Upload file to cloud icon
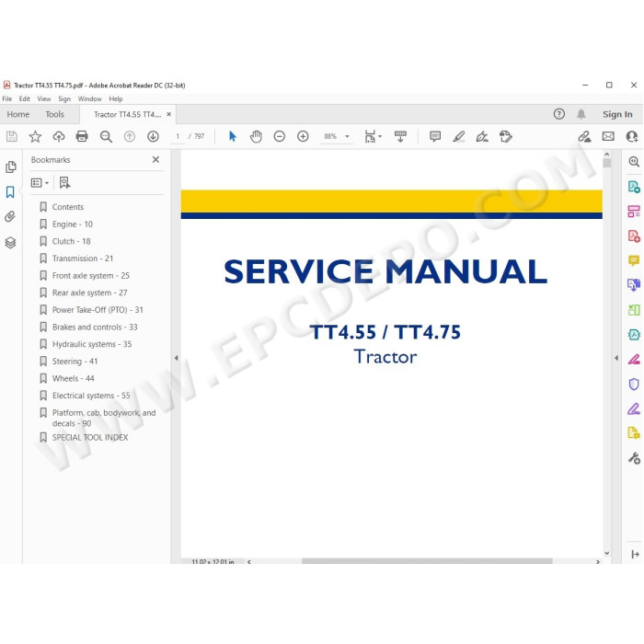The width and height of the screenshot is (644, 644). (59, 136)
